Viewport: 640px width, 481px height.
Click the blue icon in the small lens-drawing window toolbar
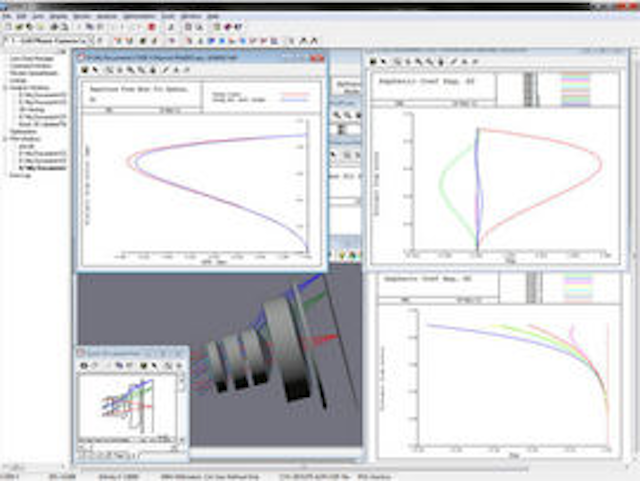click(x=120, y=366)
